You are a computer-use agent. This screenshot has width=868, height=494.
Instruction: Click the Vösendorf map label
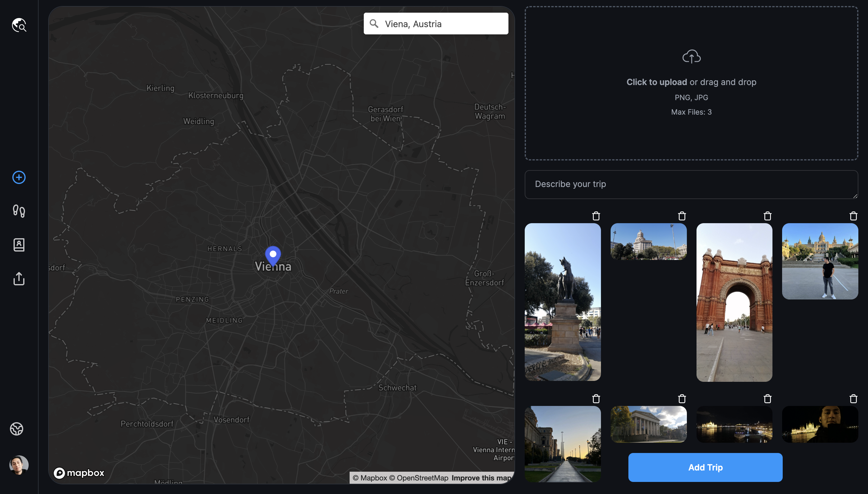coord(231,420)
